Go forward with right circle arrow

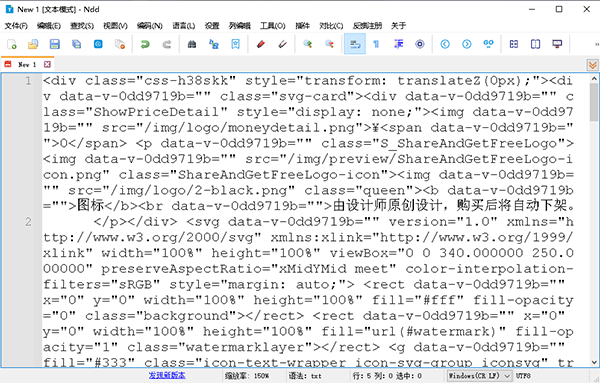click(x=467, y=44)
